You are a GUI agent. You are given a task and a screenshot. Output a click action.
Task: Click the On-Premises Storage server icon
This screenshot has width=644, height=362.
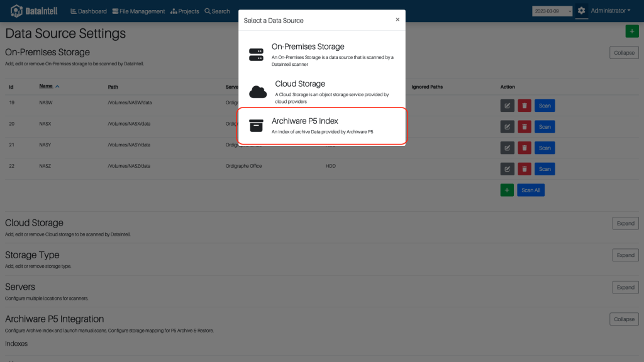(x=257, y=55)
